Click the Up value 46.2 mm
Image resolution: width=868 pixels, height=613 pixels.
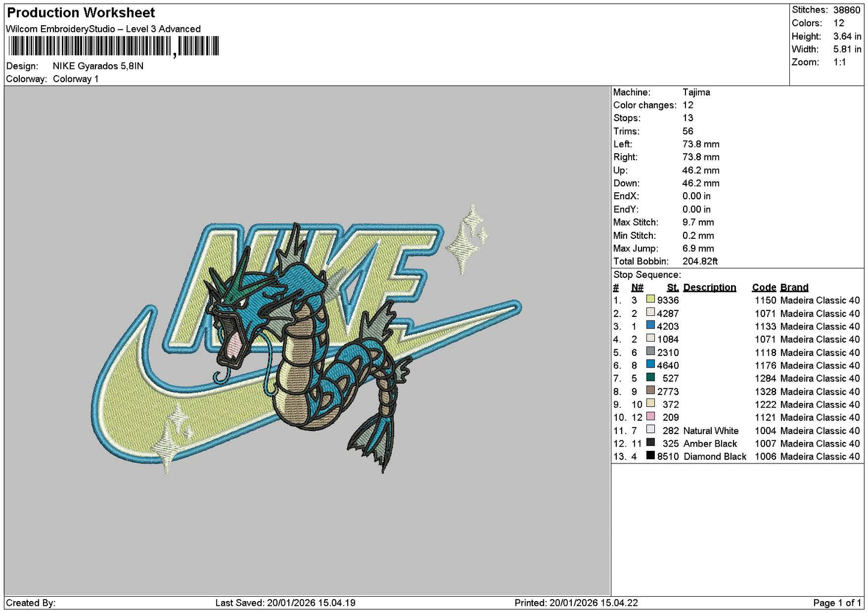(701, 170)
